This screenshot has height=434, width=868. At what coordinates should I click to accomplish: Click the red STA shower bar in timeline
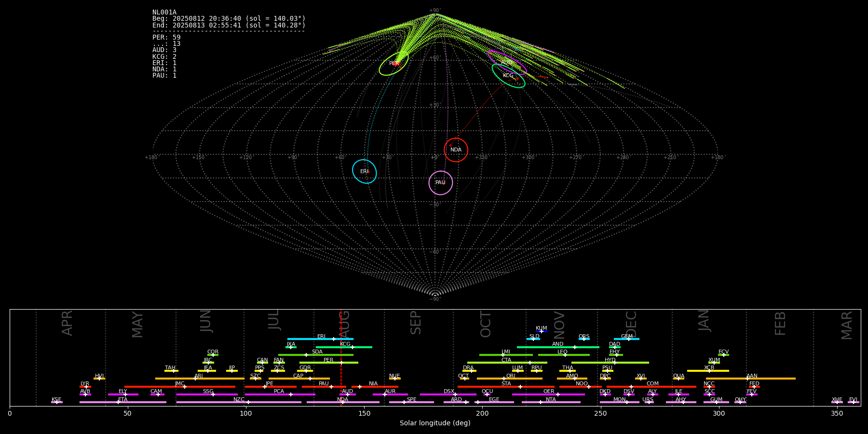coord(506,387)
